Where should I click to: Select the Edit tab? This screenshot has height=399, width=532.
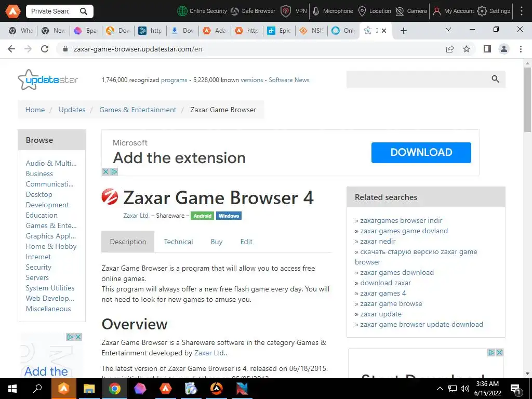[x=246, y=242]
